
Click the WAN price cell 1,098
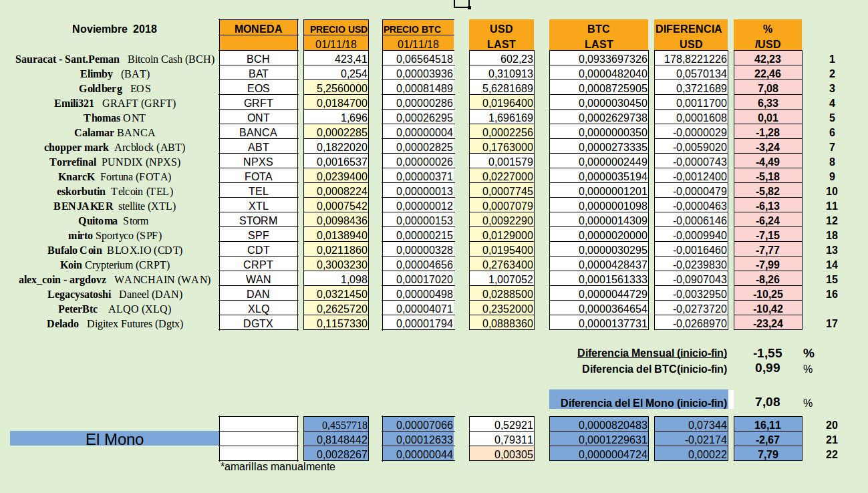[x=337, y=279]
